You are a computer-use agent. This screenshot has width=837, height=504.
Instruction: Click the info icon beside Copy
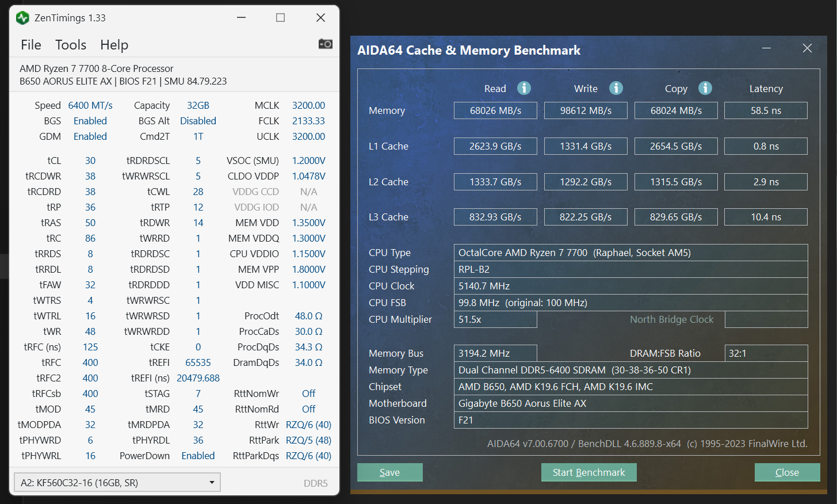(x=705, y=88)
